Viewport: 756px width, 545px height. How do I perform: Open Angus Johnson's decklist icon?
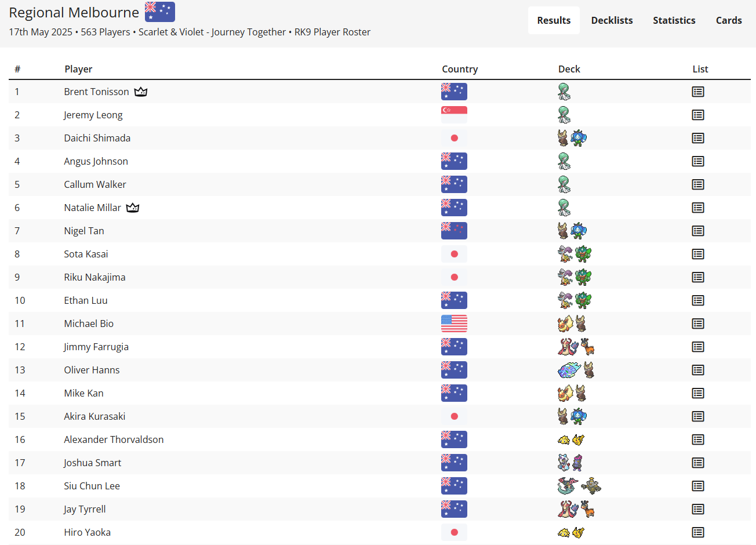coord(698,161)
